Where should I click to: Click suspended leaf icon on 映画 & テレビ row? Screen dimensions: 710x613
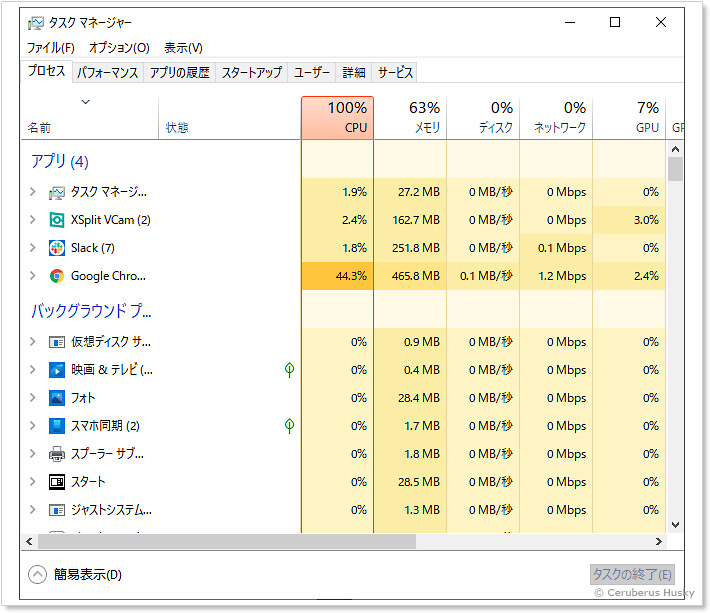[x=289, y=370]
